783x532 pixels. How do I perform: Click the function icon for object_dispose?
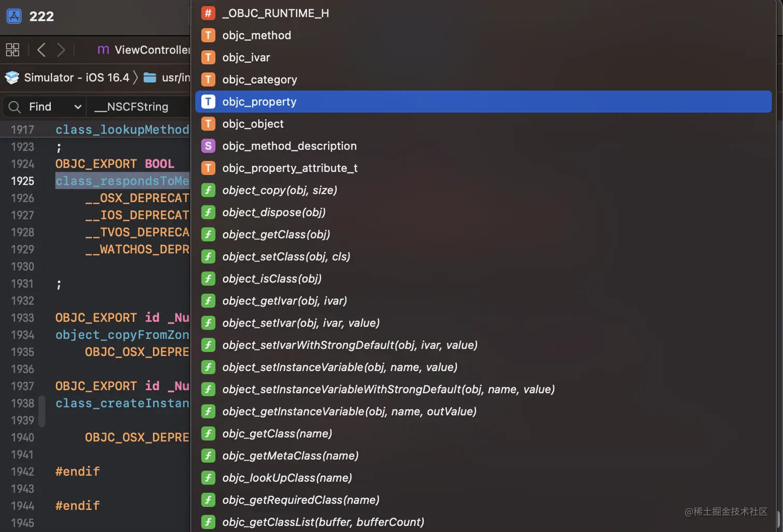[208, 212]
